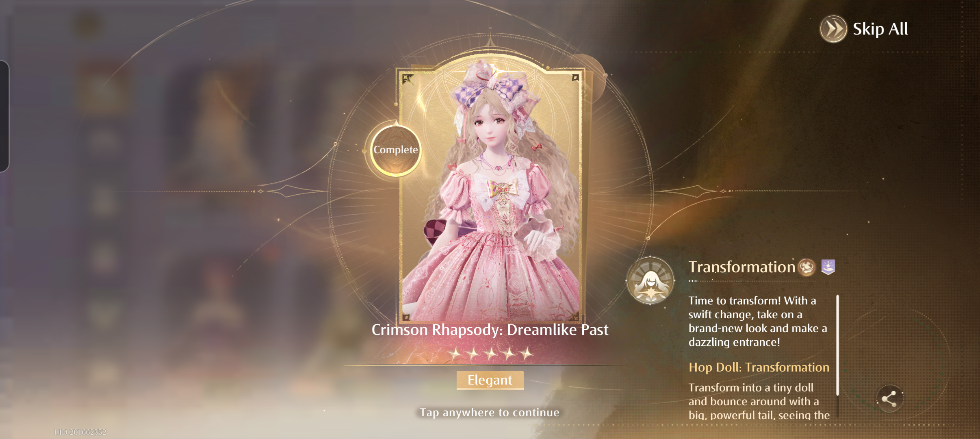Viewport: 980px width, 439px height.
Task: Click the Skip All double-chevron icon
Action: [x=833, y=29]
